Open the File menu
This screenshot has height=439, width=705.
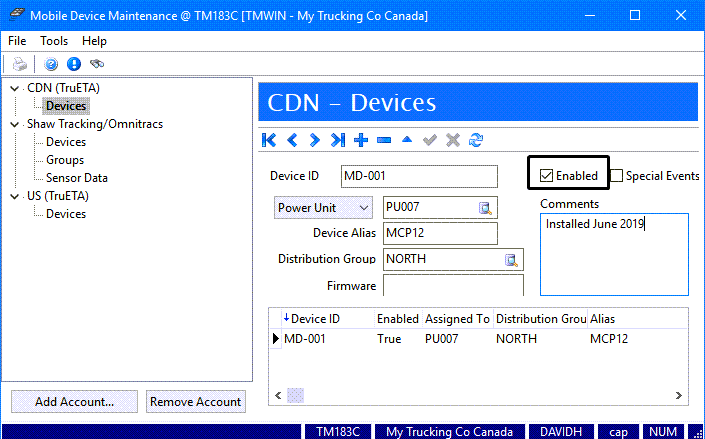click(17, 41)
